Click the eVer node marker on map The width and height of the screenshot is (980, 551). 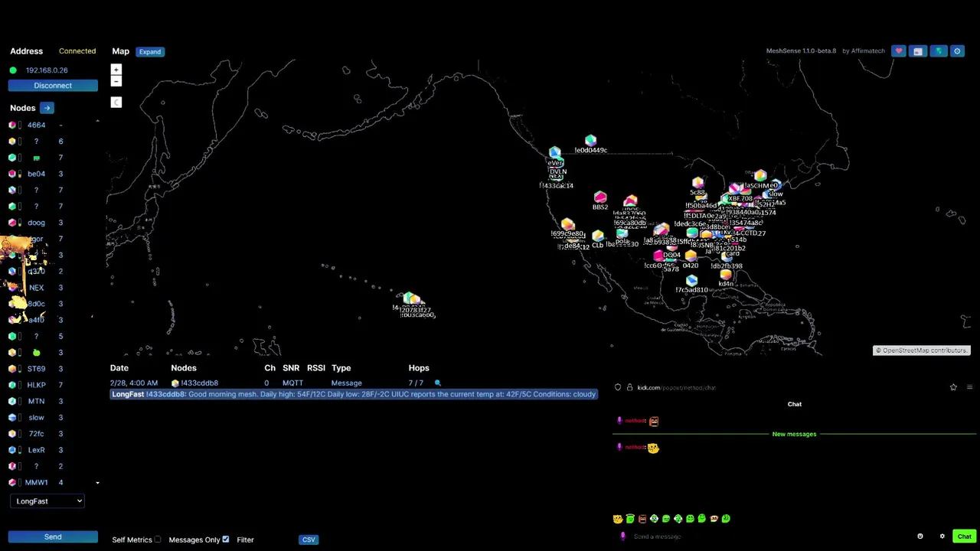coord(554,152)
